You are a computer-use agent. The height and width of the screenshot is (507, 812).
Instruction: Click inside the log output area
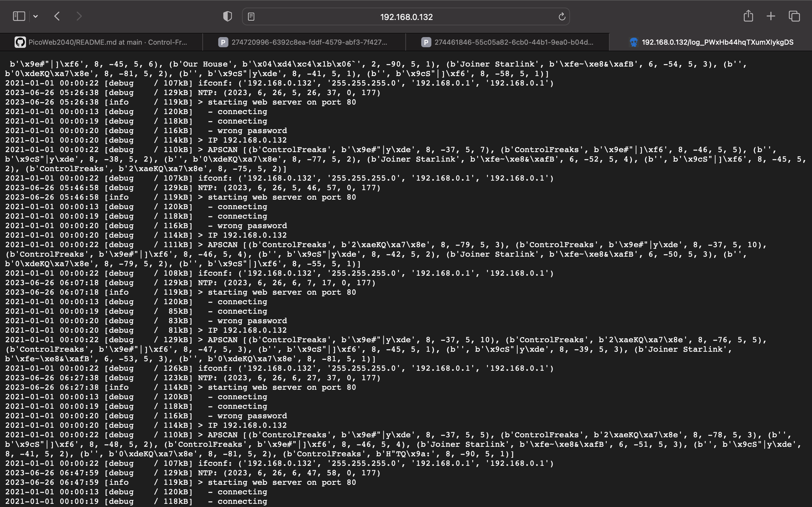[x=403, y=268]
